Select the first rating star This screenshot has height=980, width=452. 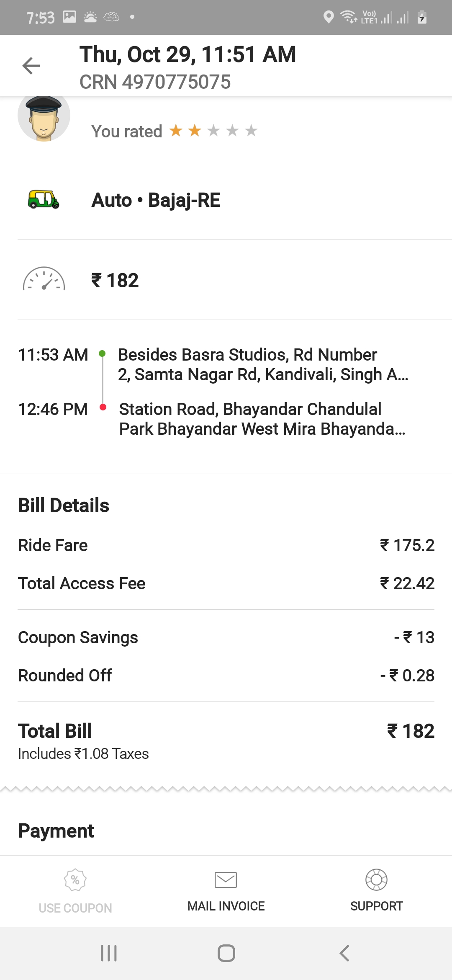(x=176, y=131)
